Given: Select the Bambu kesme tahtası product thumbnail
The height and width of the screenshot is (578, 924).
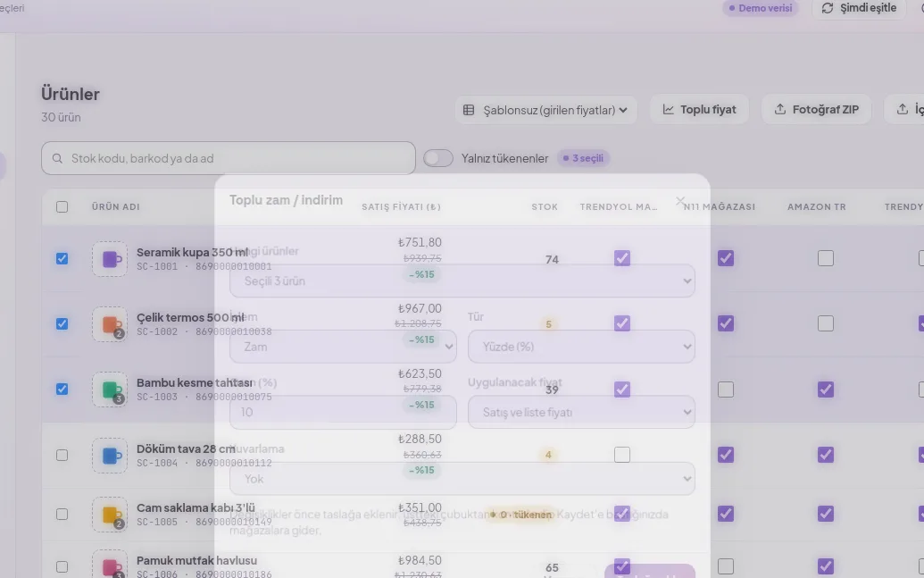Looking at the screenshot, I should (x=110, y=390).
